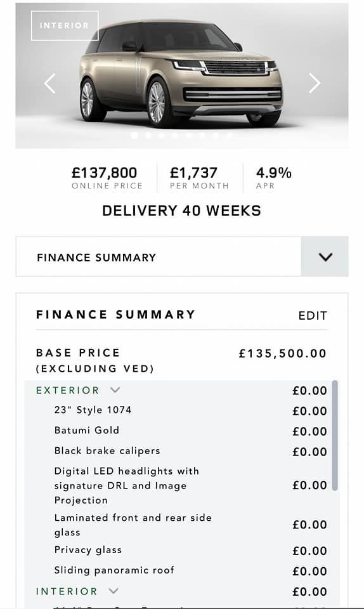Click the FINANCE SUMMARY dropdown bar
The height and width of the screenshot is (609, 364).
click(182, 257)
